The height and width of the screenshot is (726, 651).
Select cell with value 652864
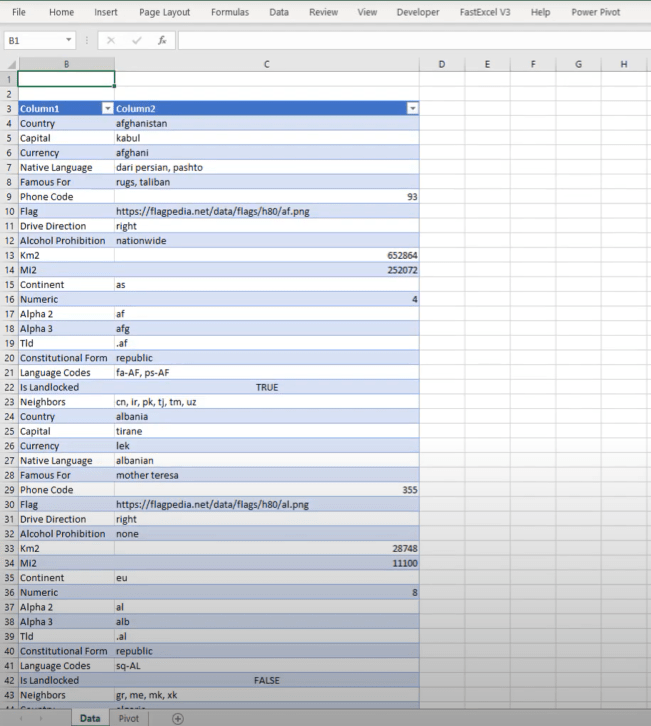pos(267,255)
